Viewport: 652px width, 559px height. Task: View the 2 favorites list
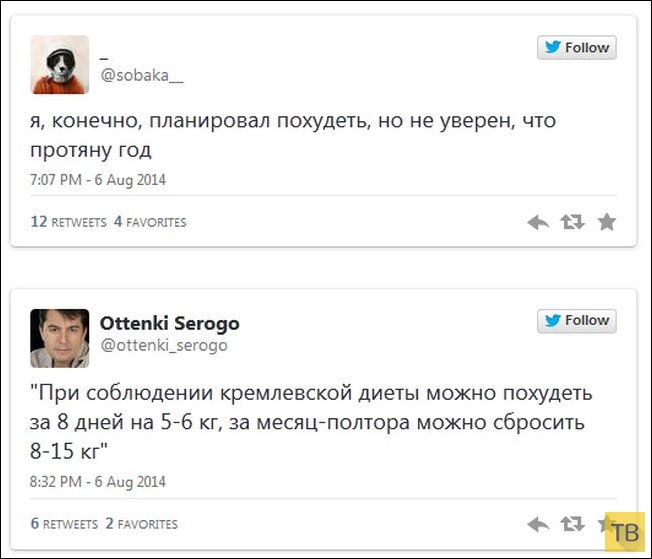(x=141, y=523)
